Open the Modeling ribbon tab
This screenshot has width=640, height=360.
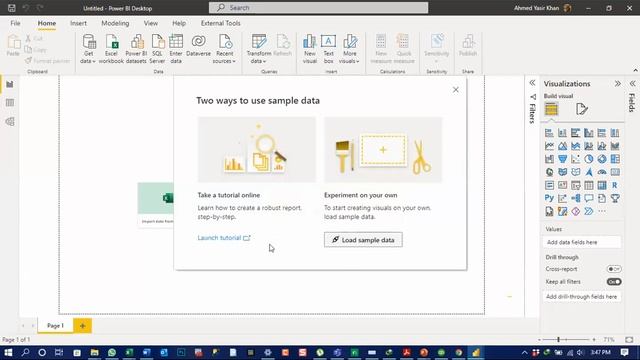115,23
